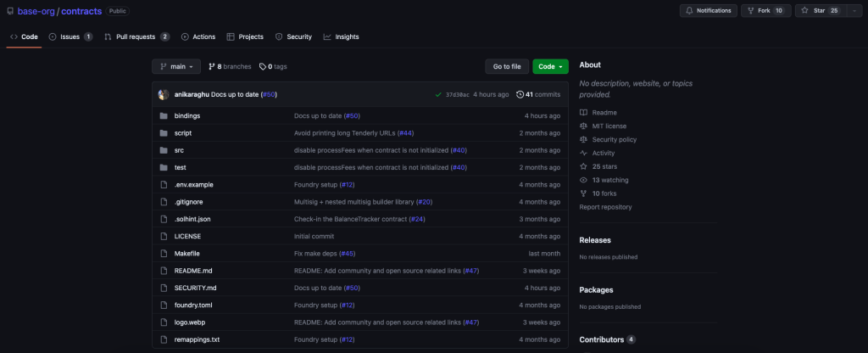Open the Makefile file entry

(x=187, y=253)
